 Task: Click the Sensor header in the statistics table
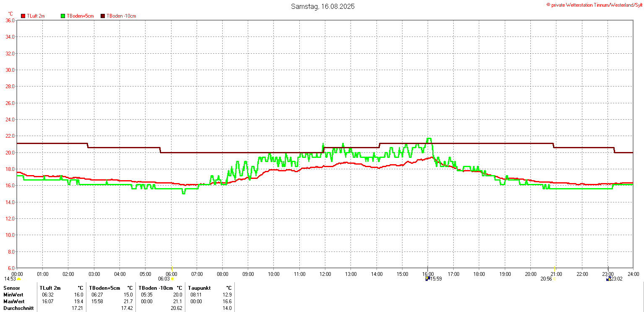pyautogui.click(x=12, y=288)
